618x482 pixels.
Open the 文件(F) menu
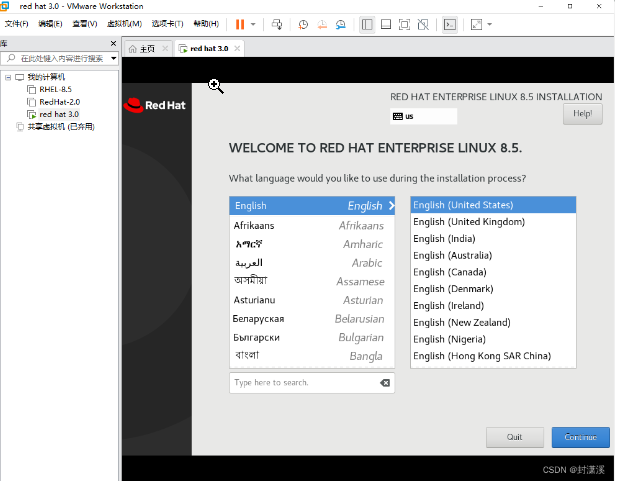pos(16,24)
